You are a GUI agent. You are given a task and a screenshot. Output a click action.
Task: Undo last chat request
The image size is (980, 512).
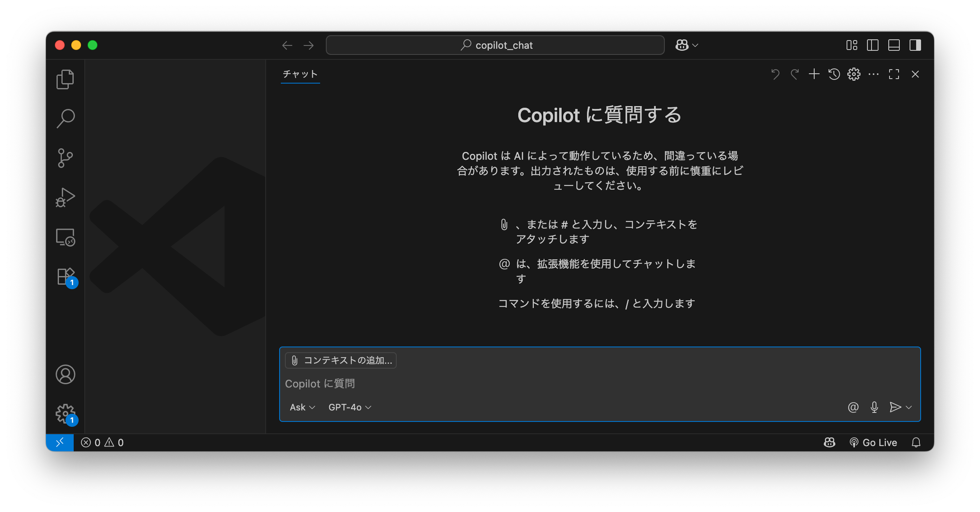(775, 74)
